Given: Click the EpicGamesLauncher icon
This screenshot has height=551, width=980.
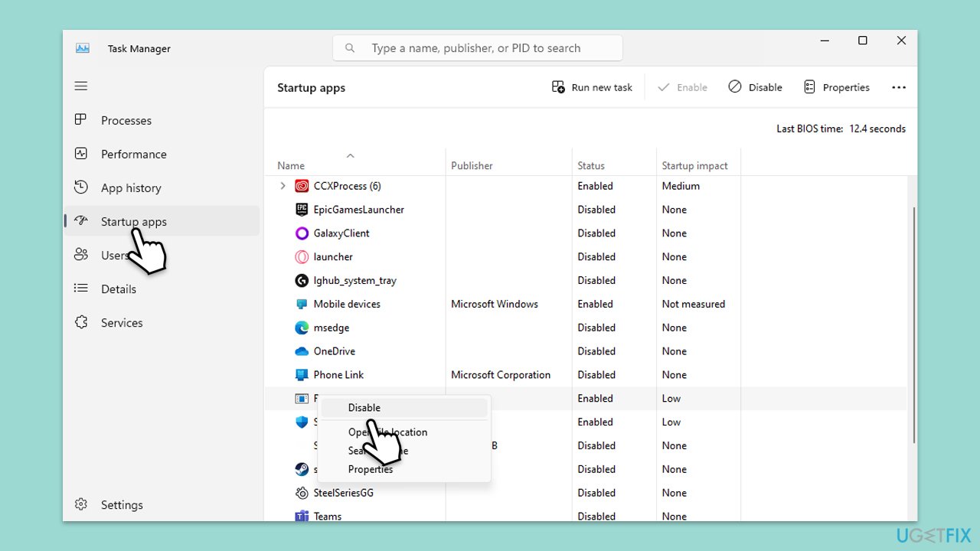Looking at the screenshot, I should pyautogui.click(x=302, y=210).
